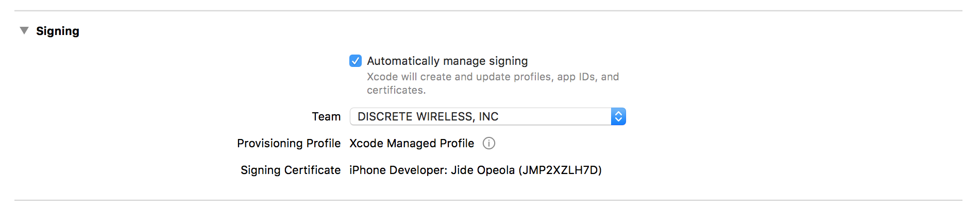Uncheck the Automatically manage signing checkbox
The width and height of the screenshot is (980, 208).
pos(356,61)
